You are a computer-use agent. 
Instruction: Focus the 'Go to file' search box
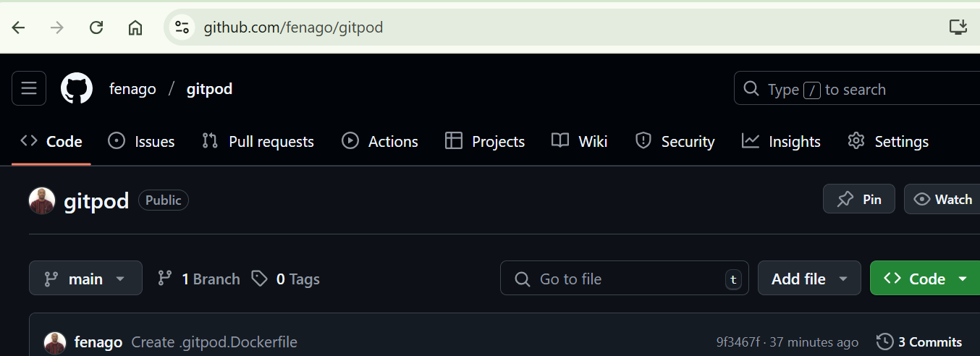625,279
